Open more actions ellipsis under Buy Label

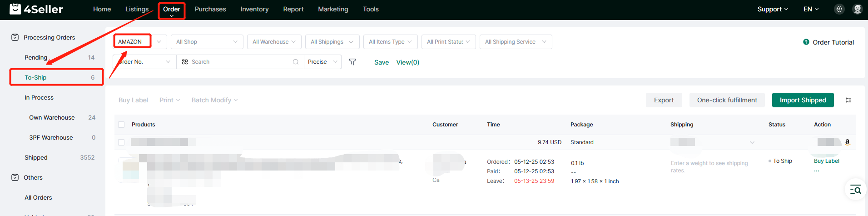pyautogui.click(x=817, y=171)
